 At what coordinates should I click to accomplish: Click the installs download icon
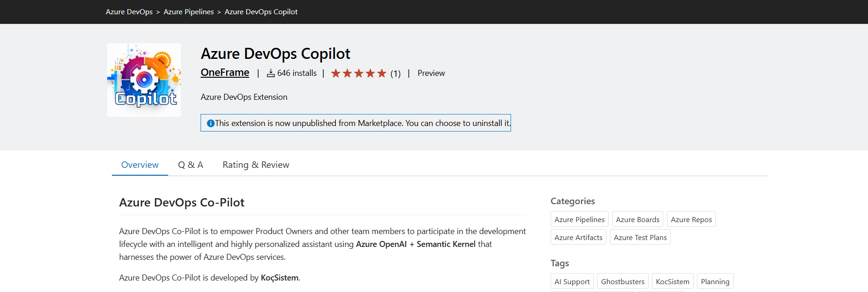click(x=271, y=73)
